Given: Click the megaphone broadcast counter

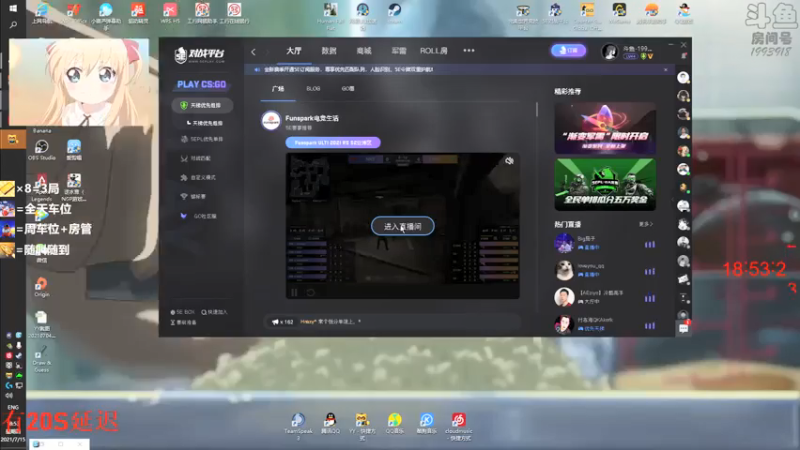Looking at the screenshot, I should (x=282, y=322).
